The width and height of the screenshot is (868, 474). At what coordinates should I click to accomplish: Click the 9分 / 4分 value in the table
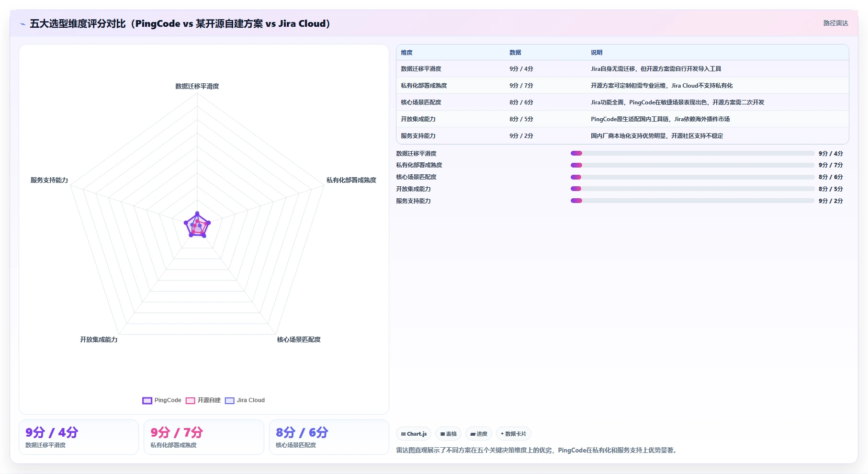tap(521, 69)
